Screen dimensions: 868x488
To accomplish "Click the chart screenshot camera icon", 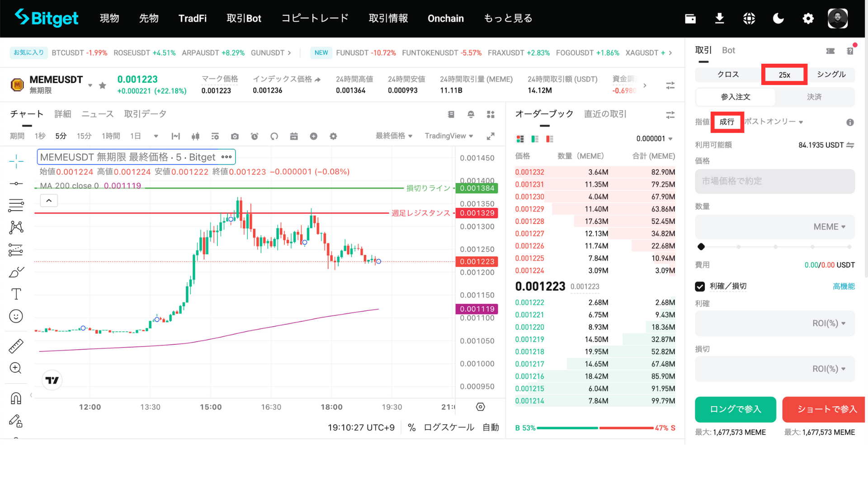I will 235,136.
